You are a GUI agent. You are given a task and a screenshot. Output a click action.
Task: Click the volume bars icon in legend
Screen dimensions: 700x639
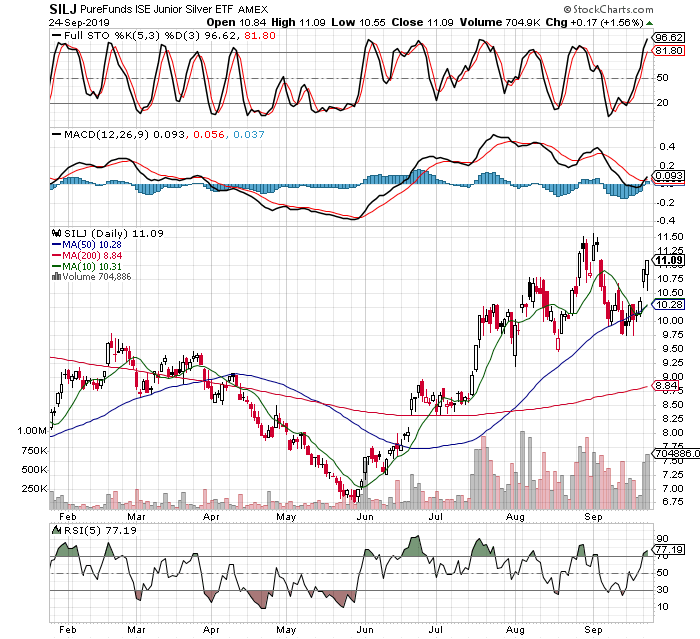[x=56, y=276]
